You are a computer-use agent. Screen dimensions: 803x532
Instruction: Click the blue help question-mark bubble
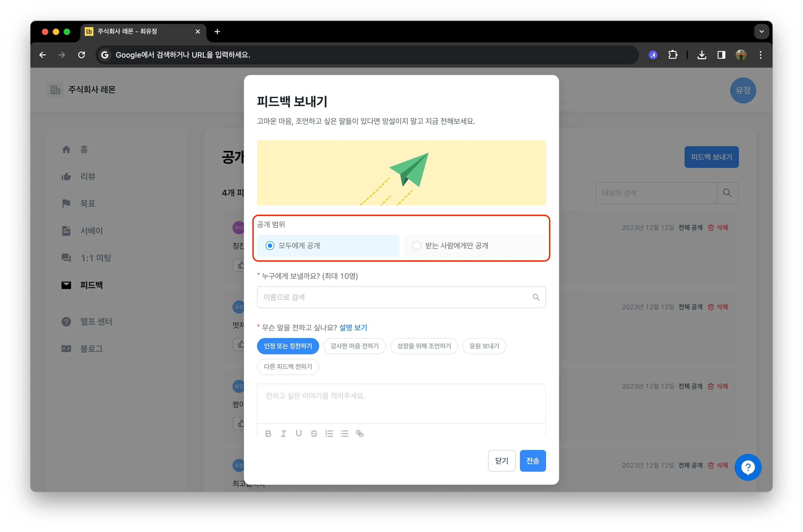pyautogui.click(x=748, y=467)
